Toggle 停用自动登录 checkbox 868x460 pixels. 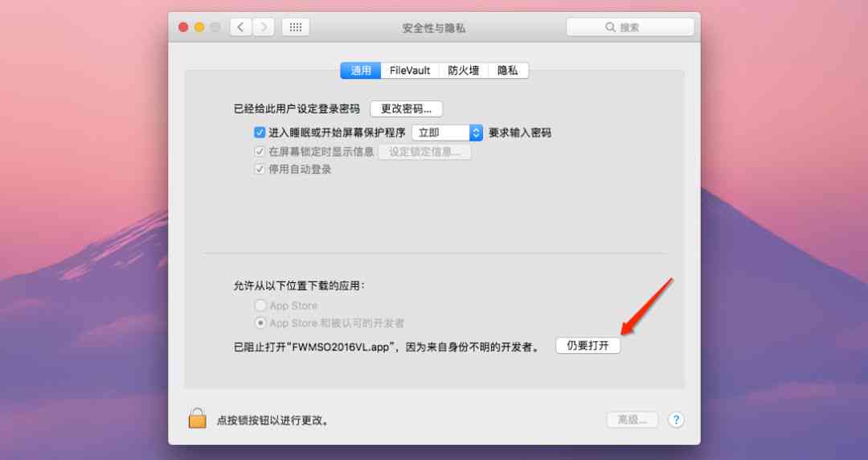coord(260,169)
